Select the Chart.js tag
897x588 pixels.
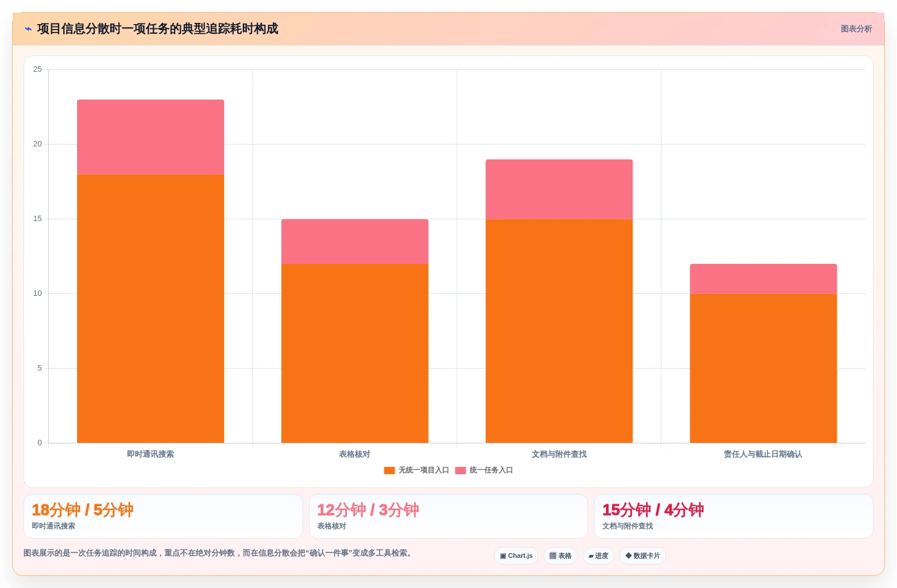tap(516, 555)
